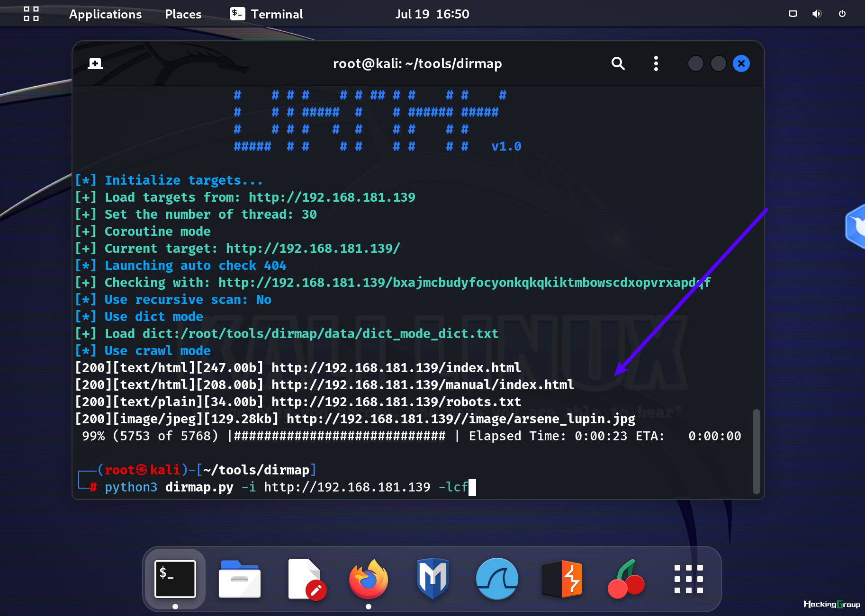Launch Firefox from the dock
Screen dimensions: 865x616
(369, 579)
